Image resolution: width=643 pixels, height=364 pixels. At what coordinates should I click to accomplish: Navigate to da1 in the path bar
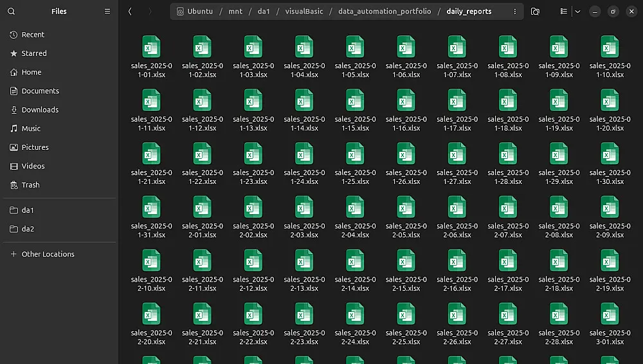point(264,12)
